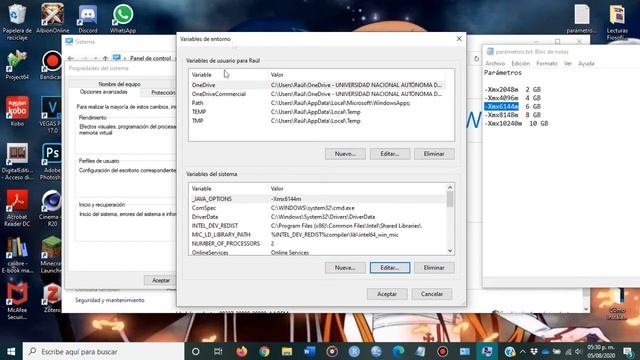Click the volume icon in system tray
This screenshot has height=360, width=640.
point(578,351)
